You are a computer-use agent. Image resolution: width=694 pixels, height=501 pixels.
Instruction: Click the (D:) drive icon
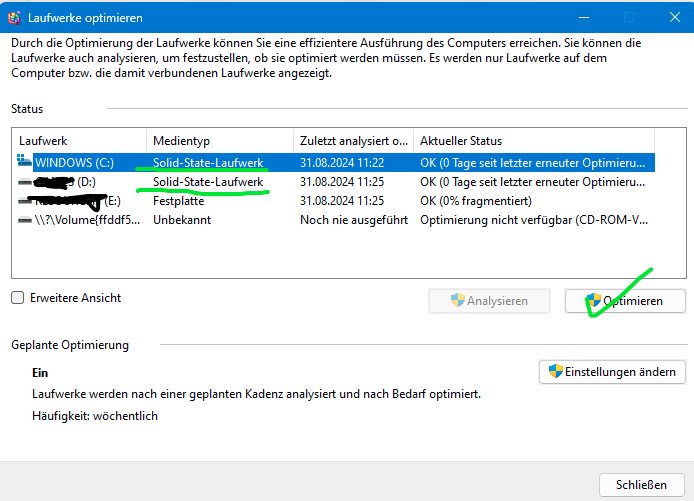pos(25,182)
